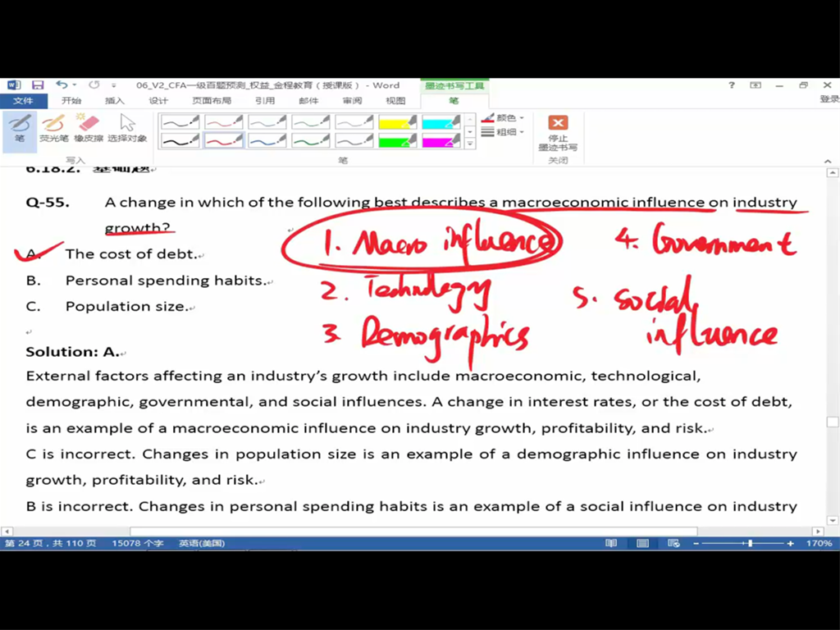Pick the blue pen in bottom row
The width and height of the screenshot is (840, 630).
(x=267, y=140)
